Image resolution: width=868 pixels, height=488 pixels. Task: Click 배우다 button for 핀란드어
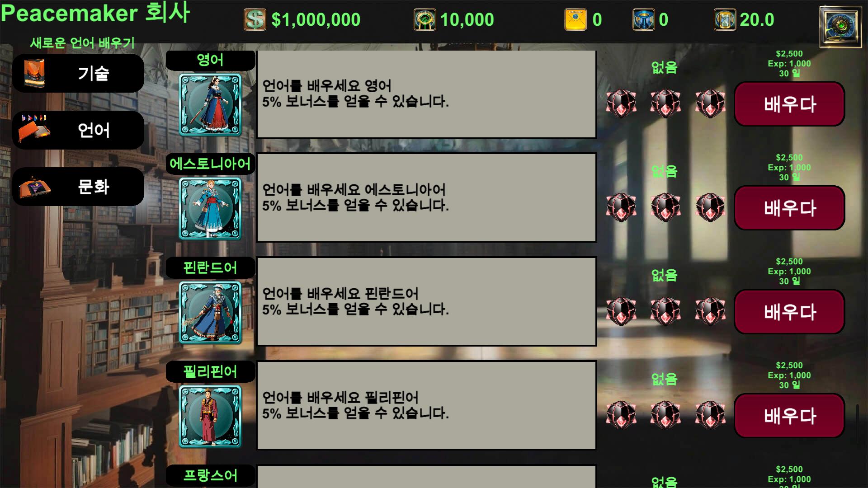click(789, 312)
